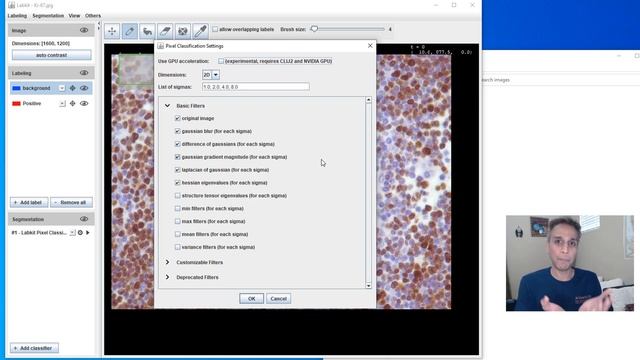The height and width of the screenshot is (360, 640).
Task: Hide the background label eye icon
Action: coord(84,88)
